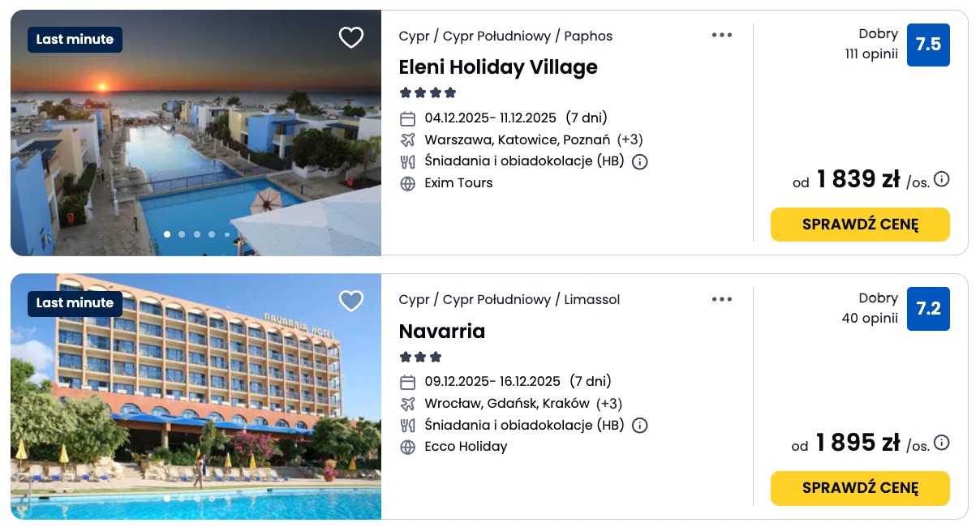Click the 7.5 rating badge for Eleni
Image resolution: width=980 pixels, height=527 pixels.
[x=928, y=45]
